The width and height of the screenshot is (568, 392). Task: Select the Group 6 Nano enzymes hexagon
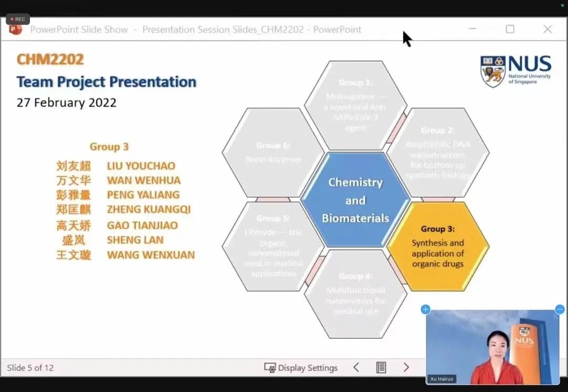pos(273,153)
